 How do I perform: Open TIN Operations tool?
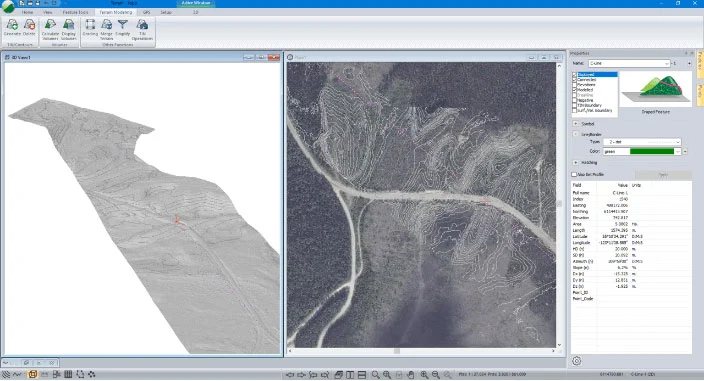[x=142, y=30]
